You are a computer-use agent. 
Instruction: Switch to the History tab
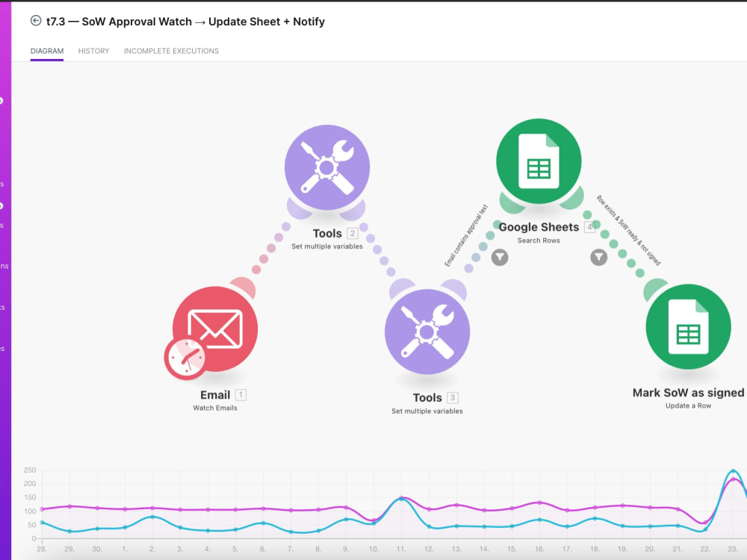coord(94,51)
